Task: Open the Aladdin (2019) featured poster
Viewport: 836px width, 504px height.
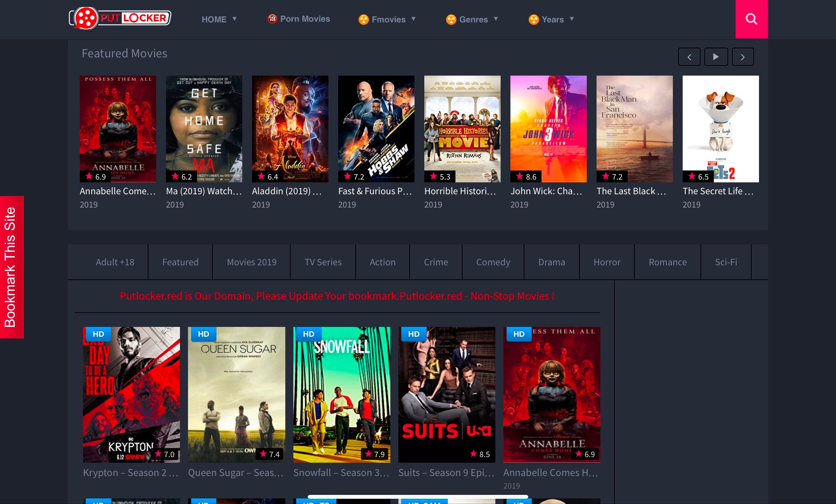Action: click(x=290, y=129)
